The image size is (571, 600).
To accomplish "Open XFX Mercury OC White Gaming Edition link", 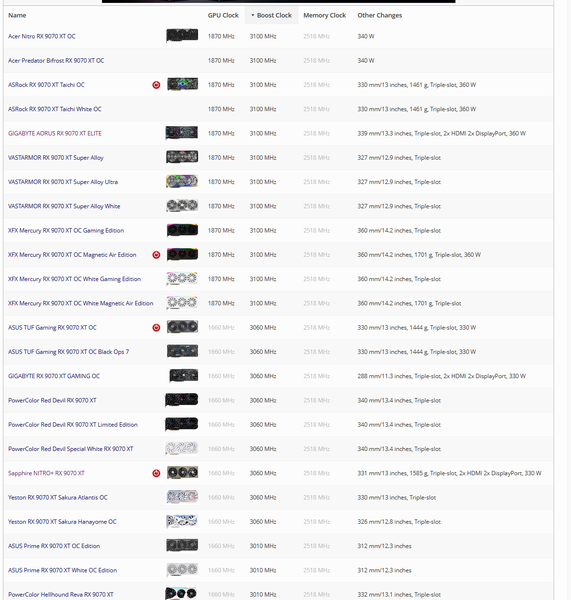I will 75,279.
